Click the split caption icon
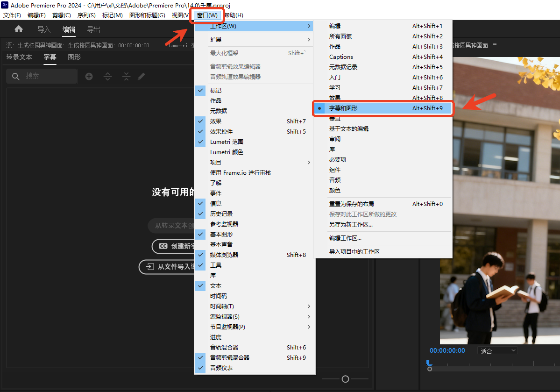Screen dimensions: 560x392 pos(108,76)
